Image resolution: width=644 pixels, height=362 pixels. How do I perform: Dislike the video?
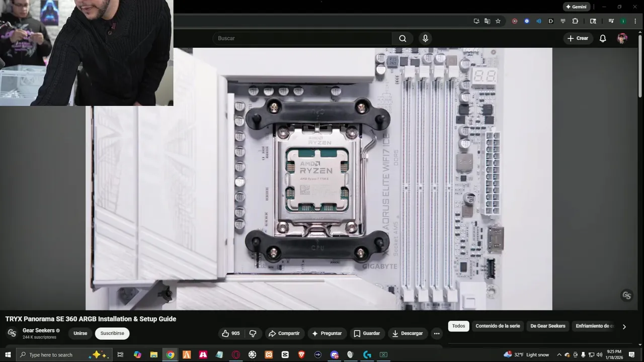(x=253, y=333)
